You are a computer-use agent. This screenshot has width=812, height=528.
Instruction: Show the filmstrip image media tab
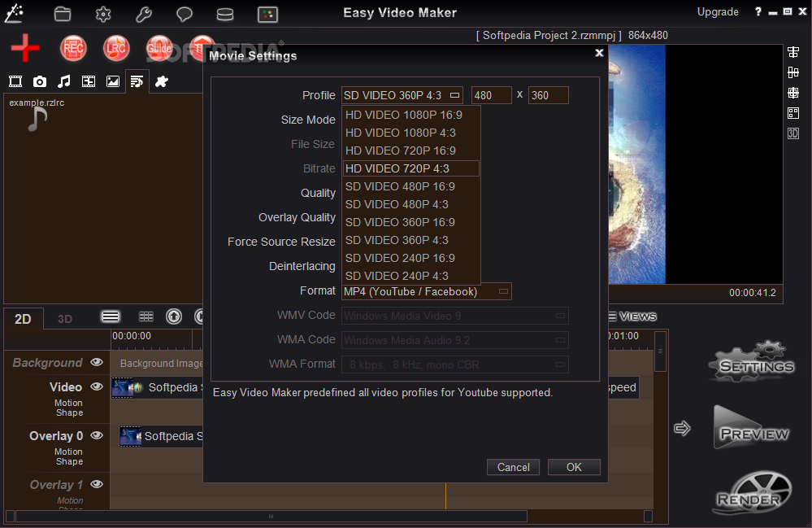click(x=89, y=81)
